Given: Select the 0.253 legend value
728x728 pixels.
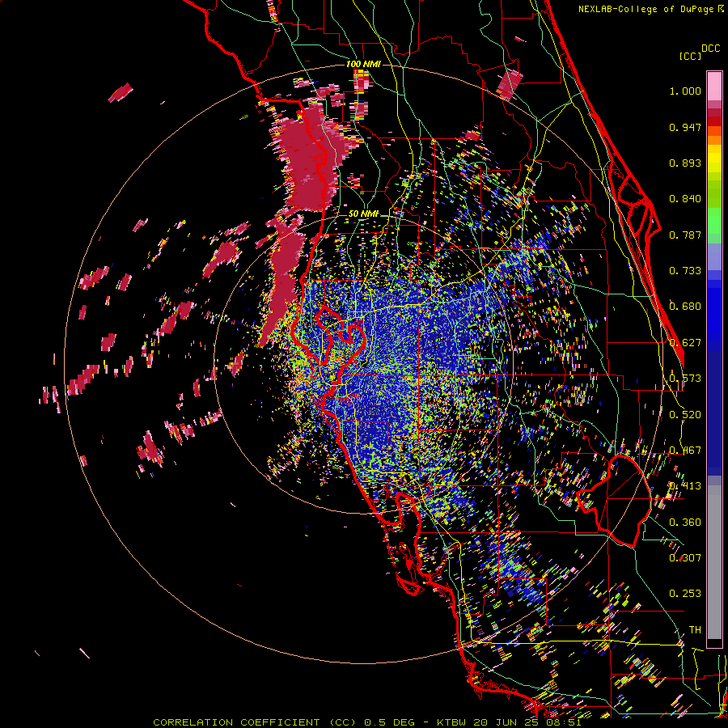Looking at the screenshot, I should click(685, 594).
